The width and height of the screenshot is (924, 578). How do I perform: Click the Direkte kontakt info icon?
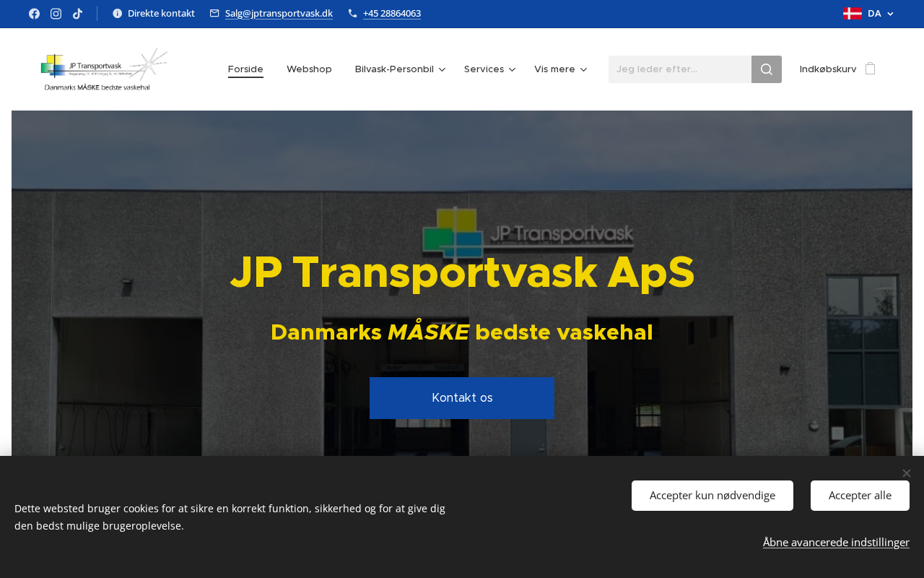[x=118, y=13]
